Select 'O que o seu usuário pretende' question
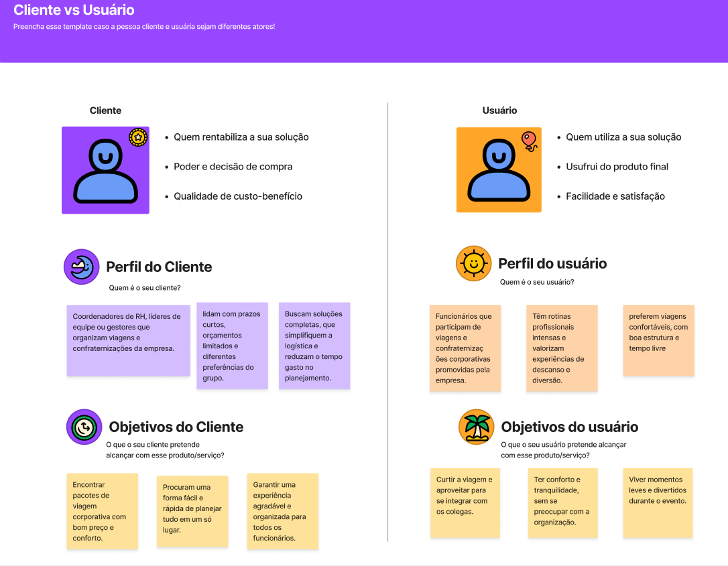Viewport: 728px width, 566px height. click(564, 450)
